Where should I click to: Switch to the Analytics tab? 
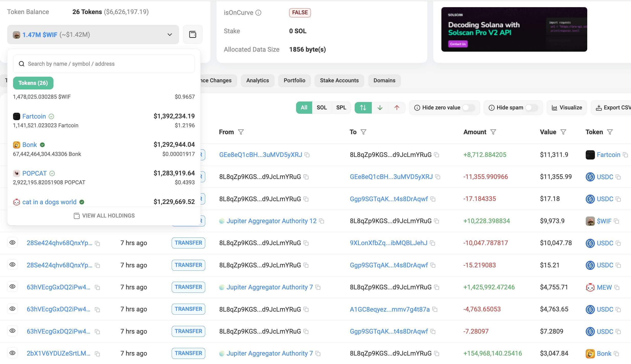pyautogui.click(x=257, y=80)
